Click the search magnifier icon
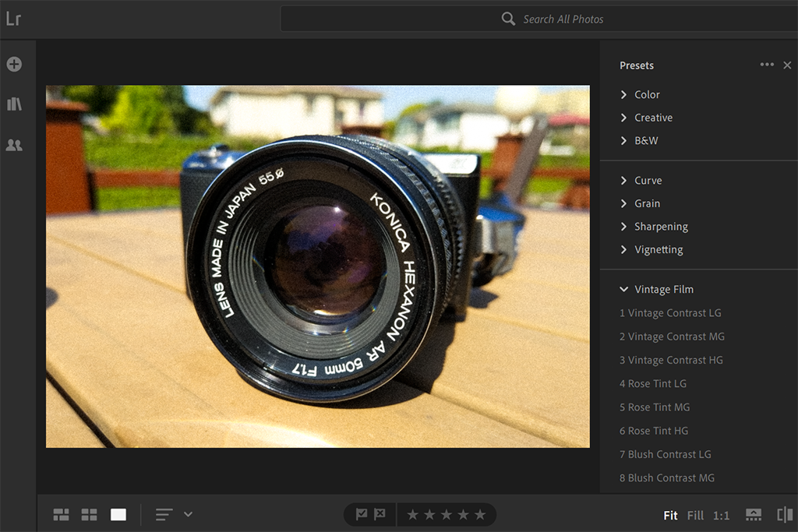798x532 pixels. (x=508, y=19)
